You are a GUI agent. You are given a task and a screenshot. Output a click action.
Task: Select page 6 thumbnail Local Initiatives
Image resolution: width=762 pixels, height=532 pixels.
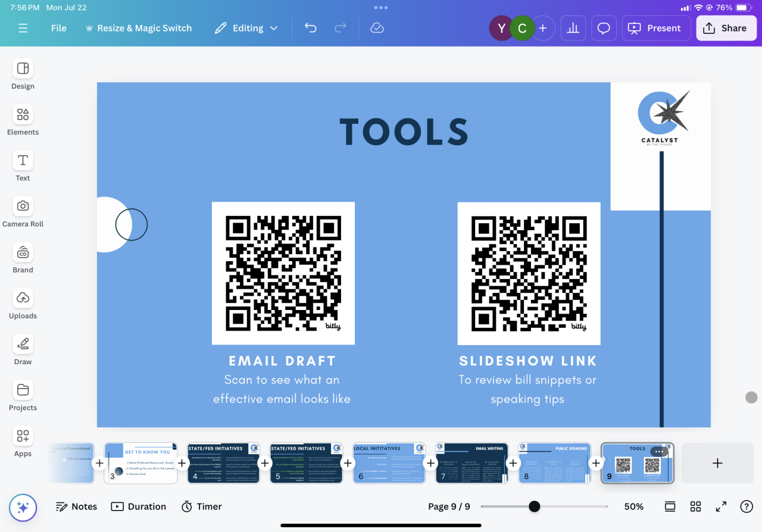(x=389, y=463)
